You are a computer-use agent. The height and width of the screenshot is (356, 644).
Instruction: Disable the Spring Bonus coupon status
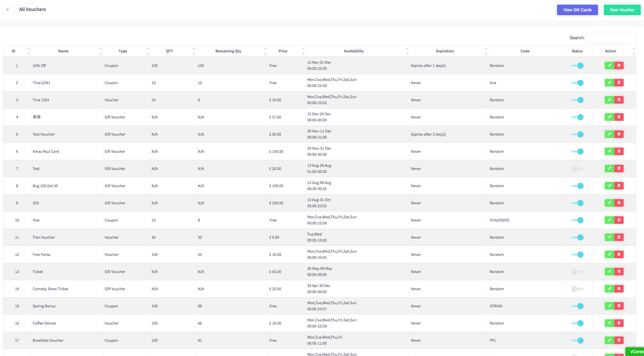577,306
